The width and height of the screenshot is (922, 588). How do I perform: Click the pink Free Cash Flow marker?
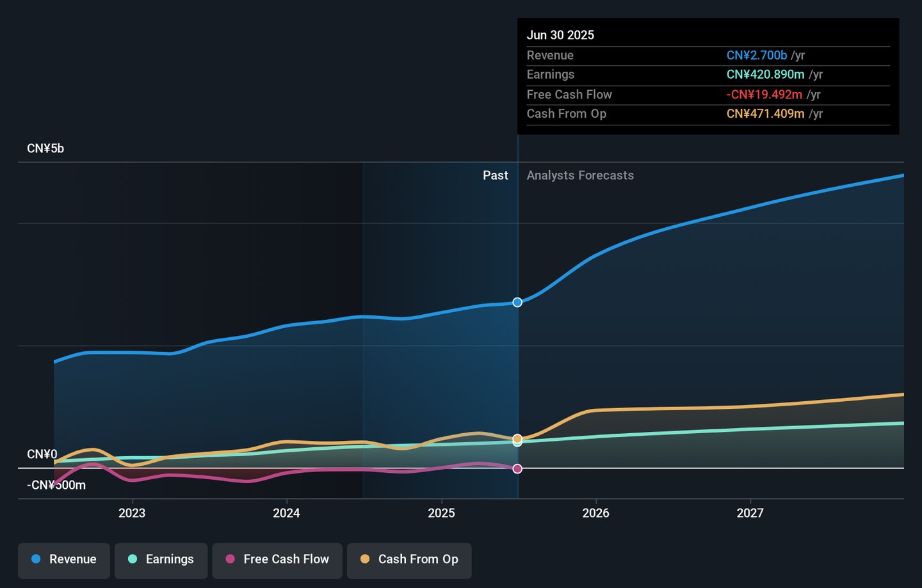[x=517, y=469]
